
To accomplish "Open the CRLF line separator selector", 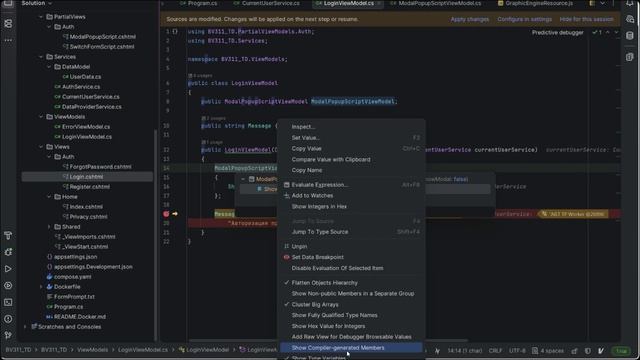I will pyautogui.click(x=495, y=351).
